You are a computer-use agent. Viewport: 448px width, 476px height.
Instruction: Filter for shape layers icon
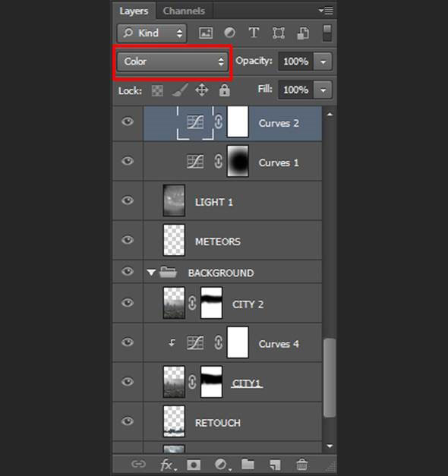(279, 33)
